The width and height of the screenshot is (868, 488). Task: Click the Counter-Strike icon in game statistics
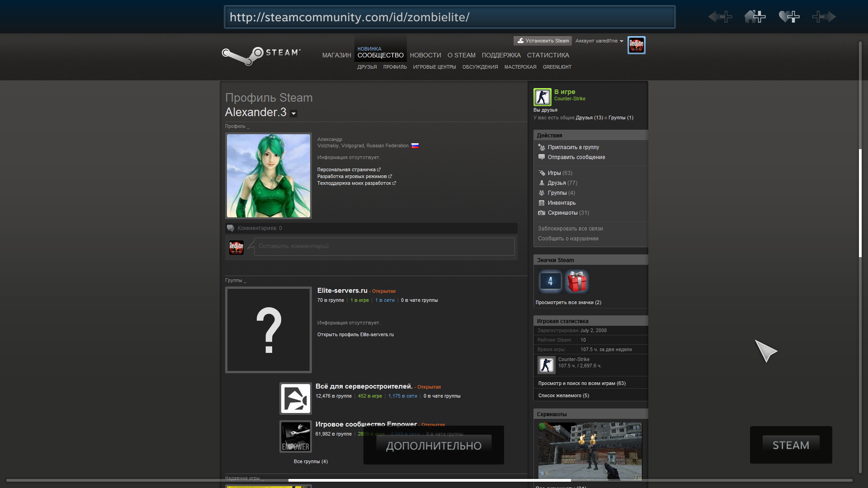click(x=546, y=365)
